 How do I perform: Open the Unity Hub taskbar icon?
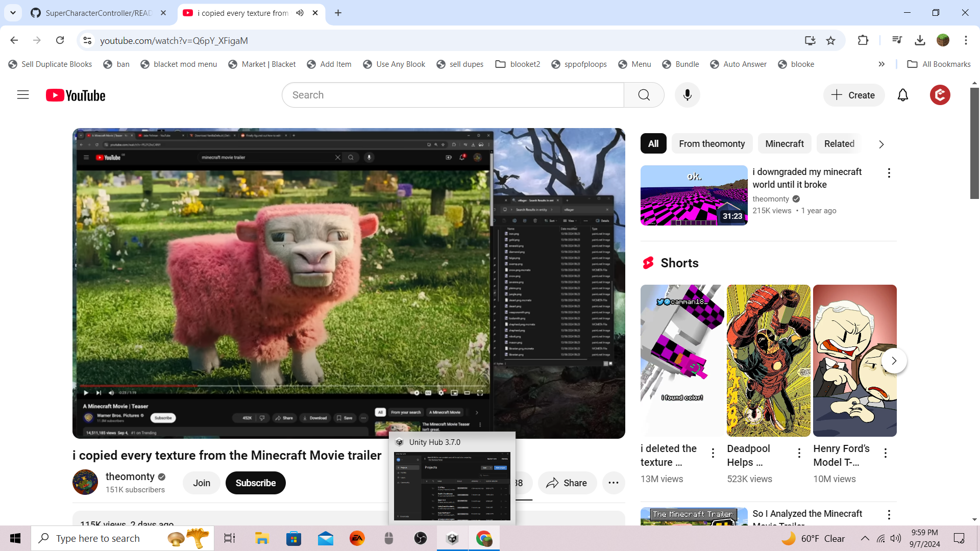(452, 538)
